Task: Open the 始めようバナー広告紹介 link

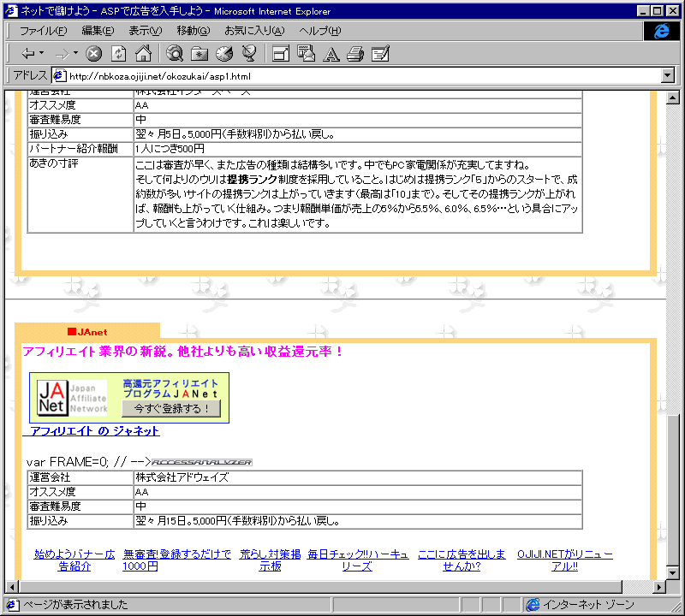Action: click(74, 560)
